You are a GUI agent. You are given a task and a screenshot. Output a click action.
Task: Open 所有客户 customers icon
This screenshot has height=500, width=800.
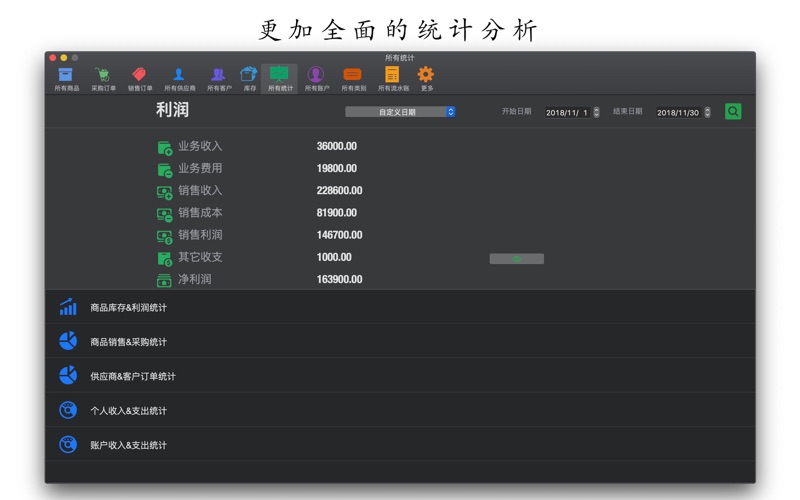[x=218, y=77]
